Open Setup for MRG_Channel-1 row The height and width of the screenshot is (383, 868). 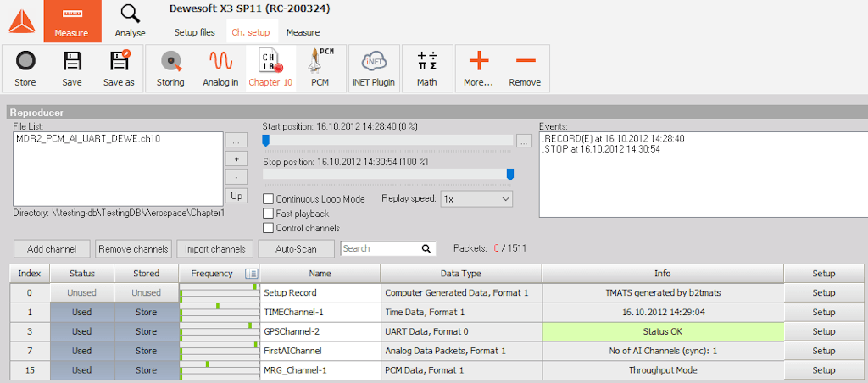[x=824, y=370]
